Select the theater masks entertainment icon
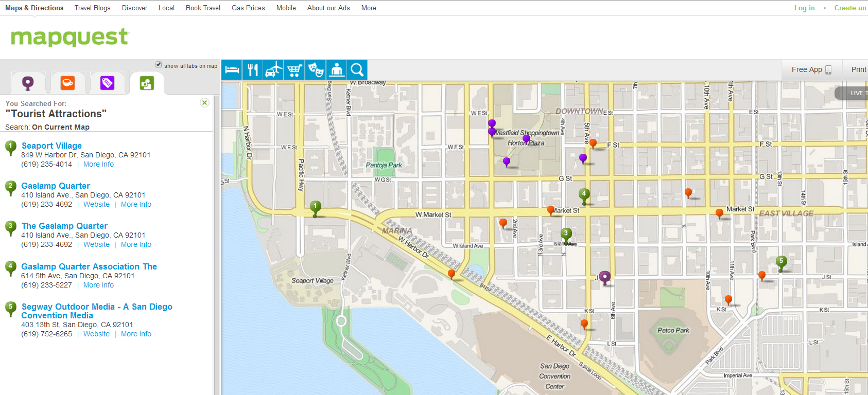 click(316, 70)
